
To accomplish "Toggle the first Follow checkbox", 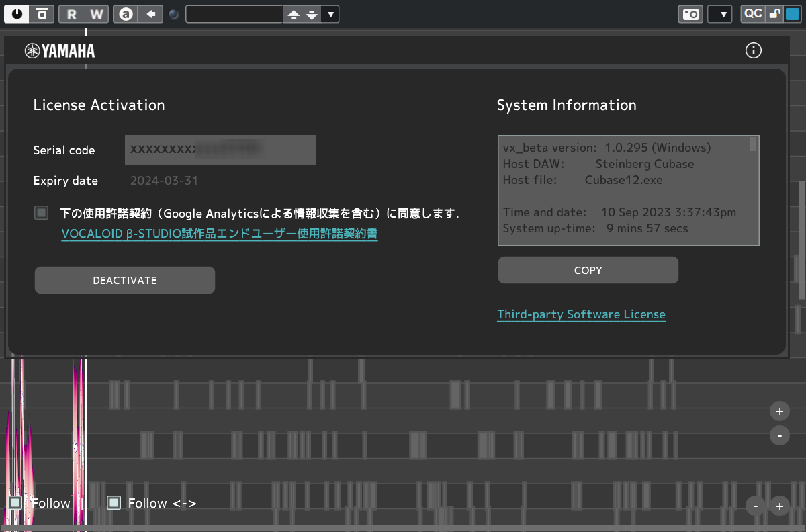I will click(x=15, y=502).
